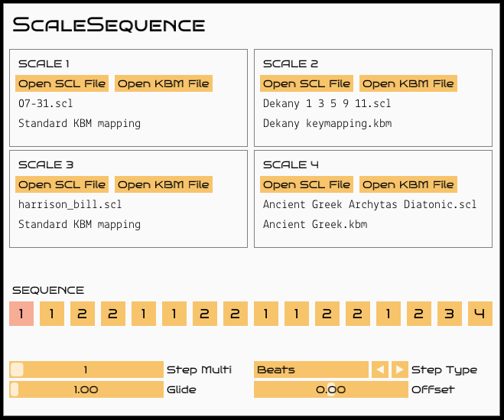
Task: Select the highlighted first sequence step
Action: (21, 314)
